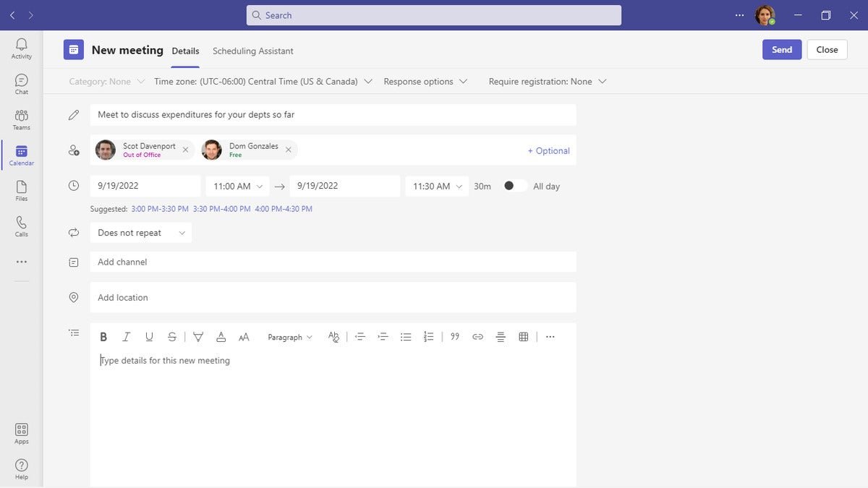Image resolution: width=868 pixels, height=488 pixels.
Task: Apply strikethrough formatting
Action: click(172, 337)
